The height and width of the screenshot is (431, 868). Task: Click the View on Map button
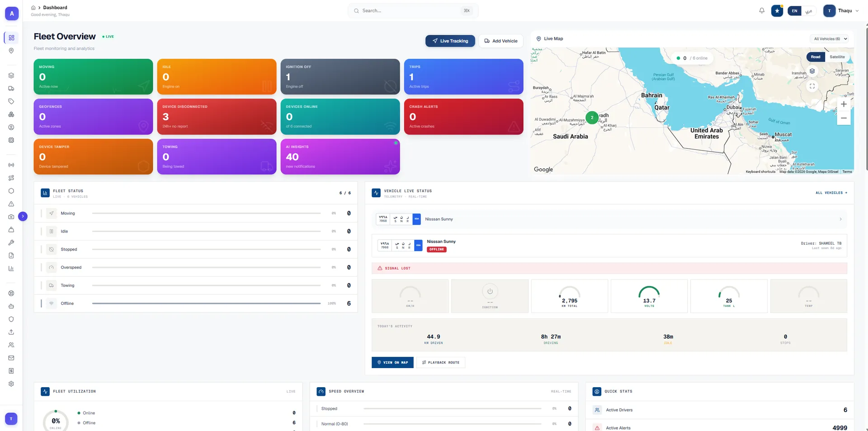click(392, 363)
